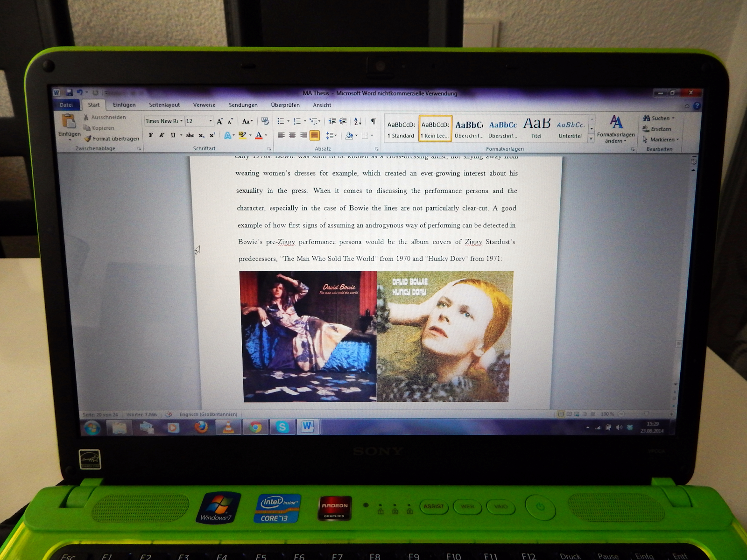Open Firefox from the taskbar
This screenshot has width=747, height=560.
(201, 427)
